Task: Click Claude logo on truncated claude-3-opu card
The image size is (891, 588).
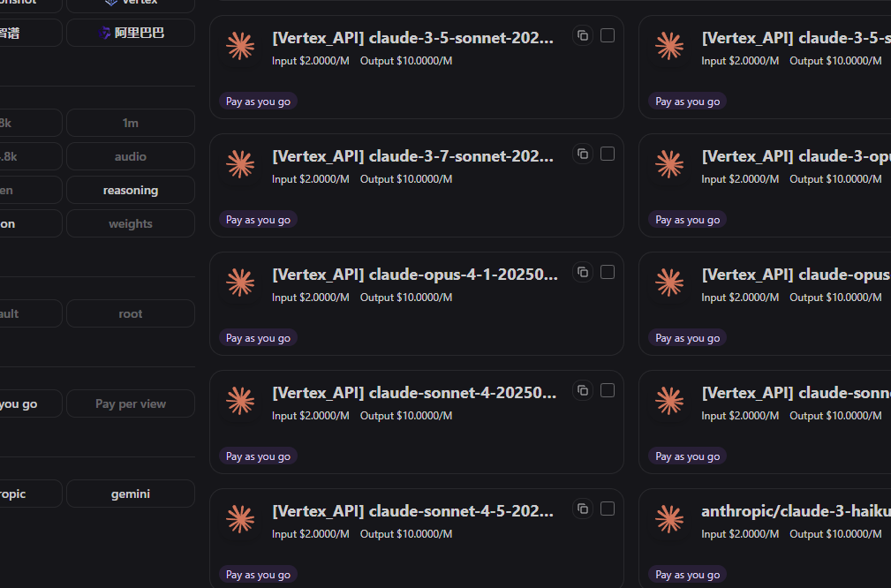Action: [669, 164]
